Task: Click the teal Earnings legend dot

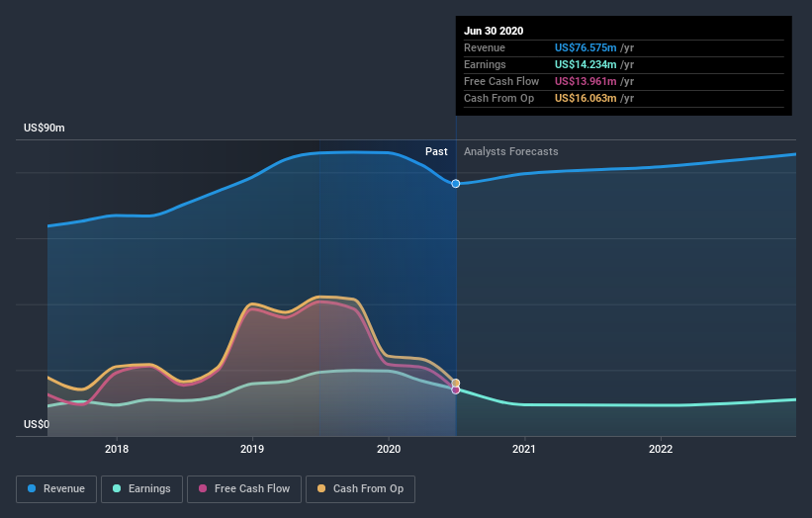Action: 117,488
